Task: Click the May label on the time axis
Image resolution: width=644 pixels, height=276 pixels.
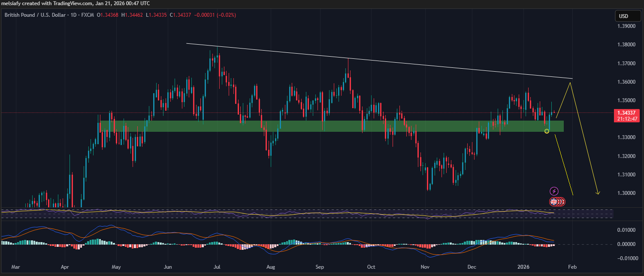Action: [116, 267]
